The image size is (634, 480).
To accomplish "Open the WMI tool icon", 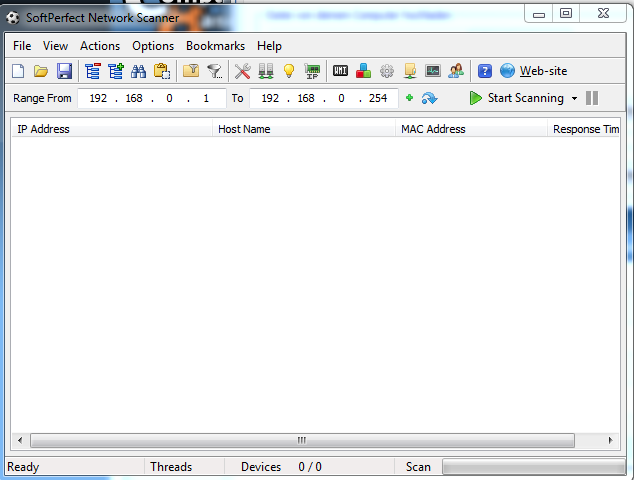I will [x=340, y=71].
